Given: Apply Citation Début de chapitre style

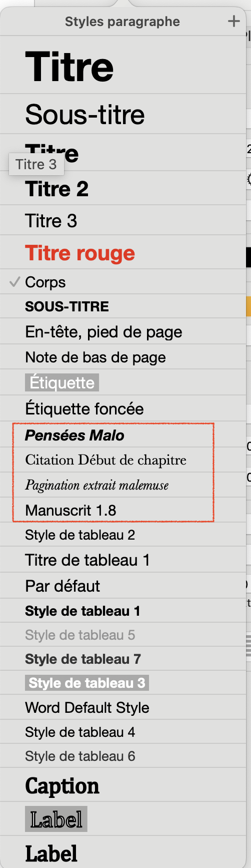Looking at the screenshot, I should coord(123,460).
